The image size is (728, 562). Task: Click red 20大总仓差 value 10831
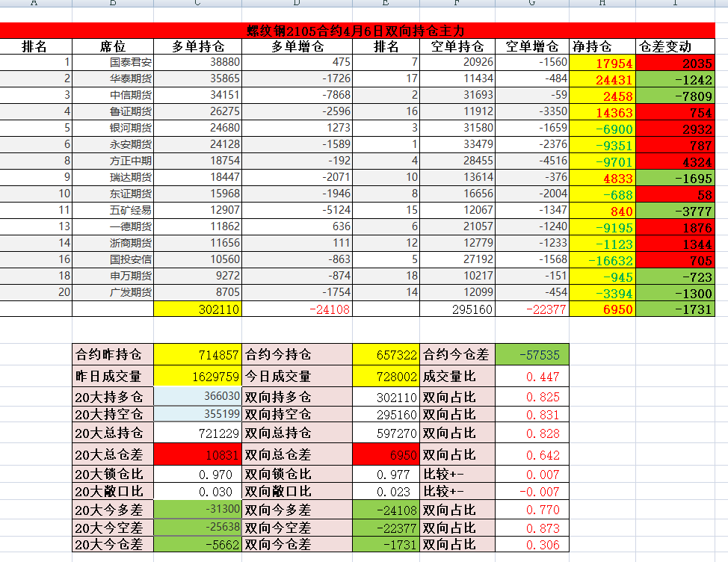click(x=197, y=454)
